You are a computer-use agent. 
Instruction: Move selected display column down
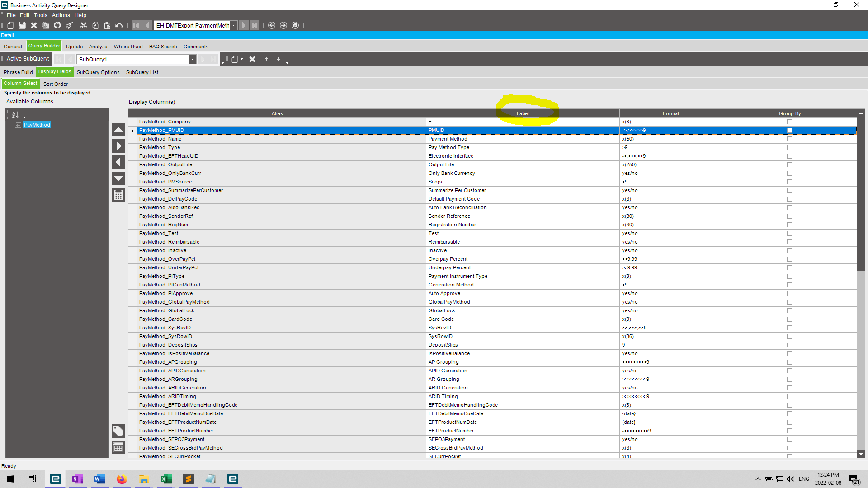point(118,178)
